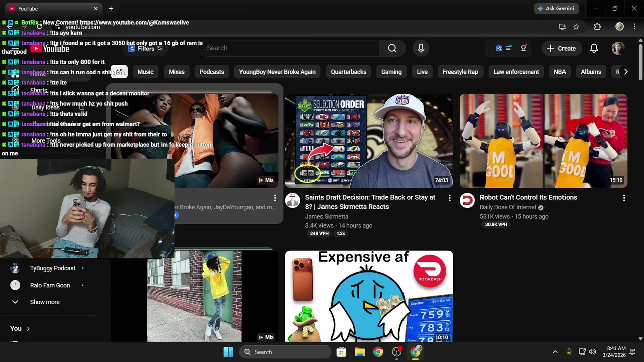Open the Chrome extensions puzzle icon
The height and width of the screenshot is (362, 644).
tap(598, 27)
